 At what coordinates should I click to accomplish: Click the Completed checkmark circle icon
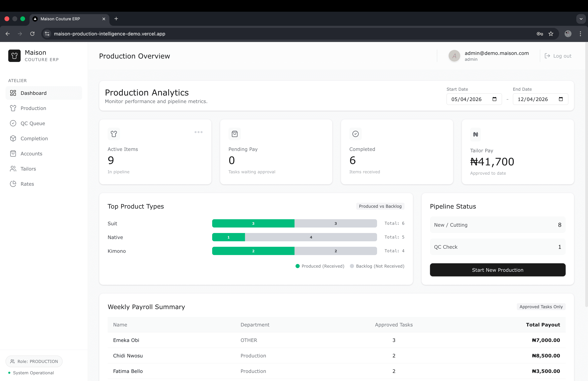coord(355,134)
